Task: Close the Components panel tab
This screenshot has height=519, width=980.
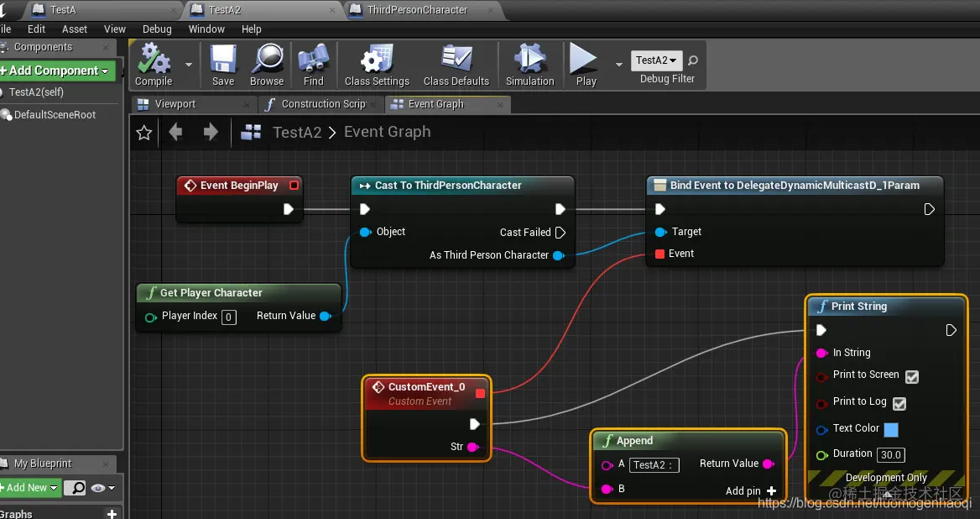Action: pyautogui.click(x=106, y=48)
